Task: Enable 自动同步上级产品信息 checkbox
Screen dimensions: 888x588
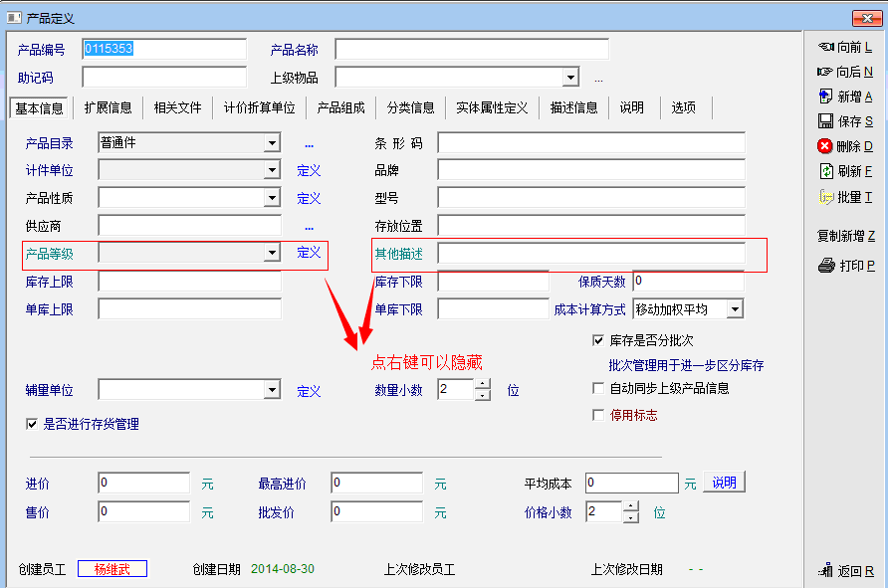Action: pos(598,388)
